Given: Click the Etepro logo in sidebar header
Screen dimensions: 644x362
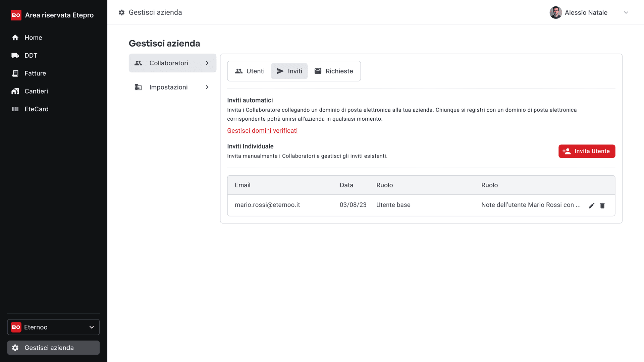Looking at the screenshot, I should coord(16,15).
